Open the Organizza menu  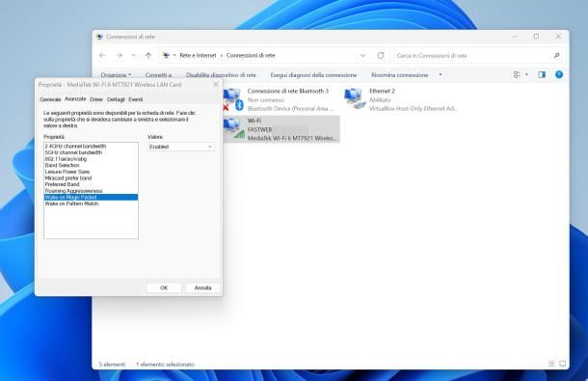pos(116,75)
